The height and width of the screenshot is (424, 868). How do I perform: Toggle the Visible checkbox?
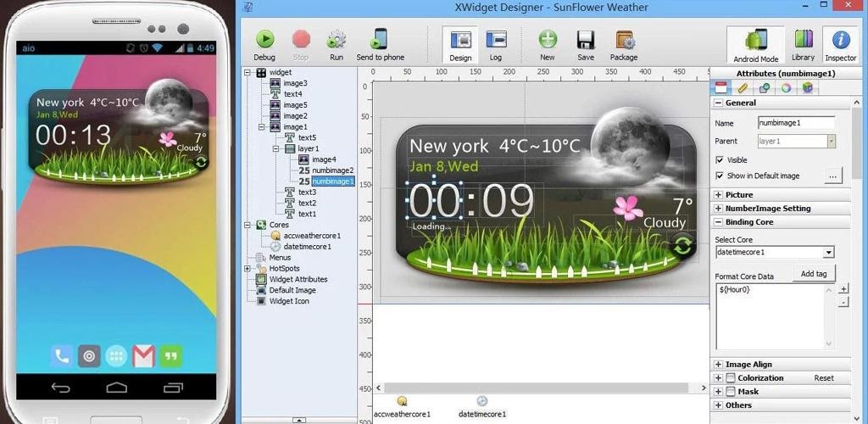(x=720, y=159)
